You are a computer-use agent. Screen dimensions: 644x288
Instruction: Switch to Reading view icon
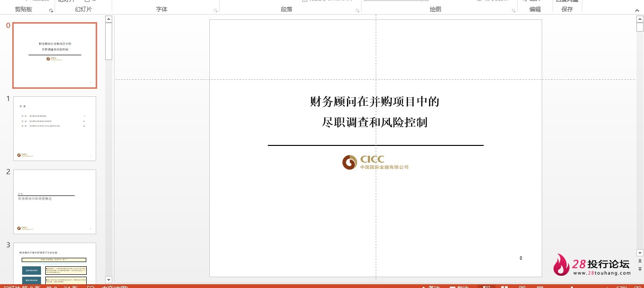pos(522,287)
